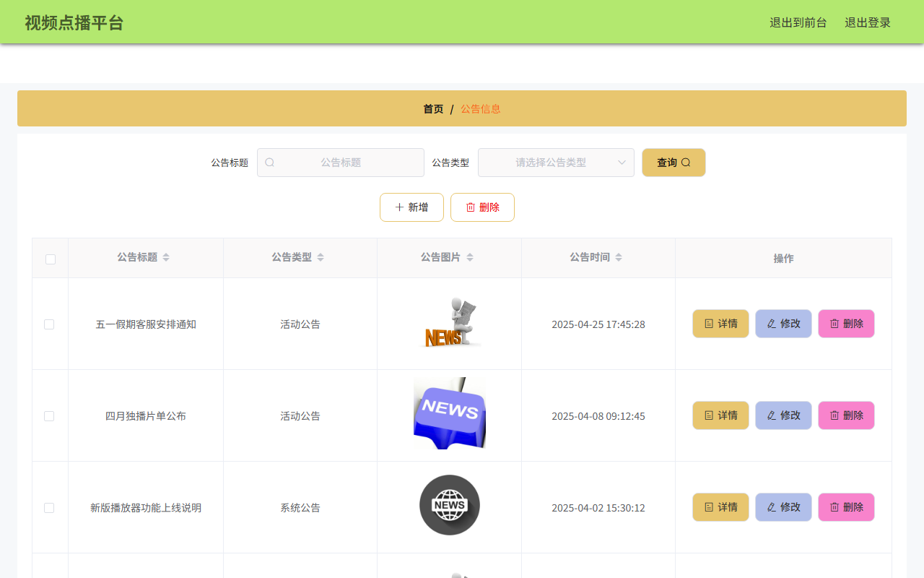Click the 操作 column header

(783, 258)
